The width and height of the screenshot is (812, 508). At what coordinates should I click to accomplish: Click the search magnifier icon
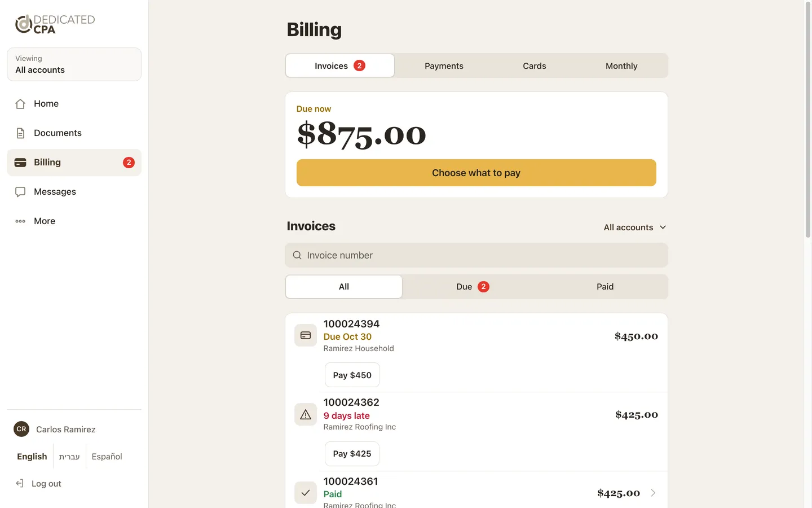pyautogui.click(x=297, y=255)
